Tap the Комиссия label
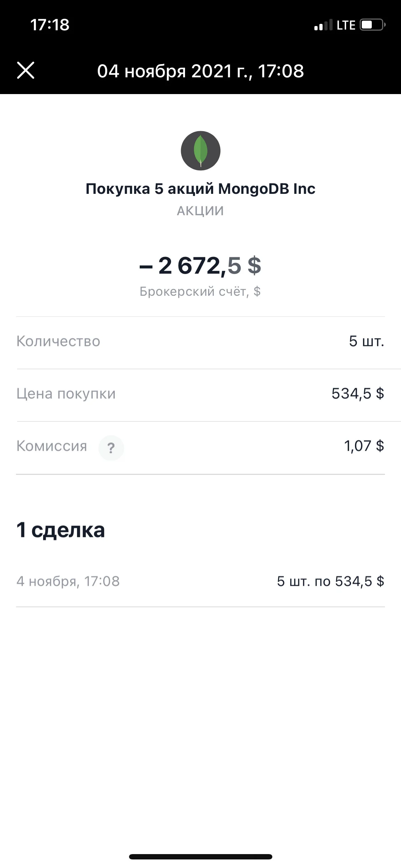Viewport: 401px width, 868px height. click(52, 446)
